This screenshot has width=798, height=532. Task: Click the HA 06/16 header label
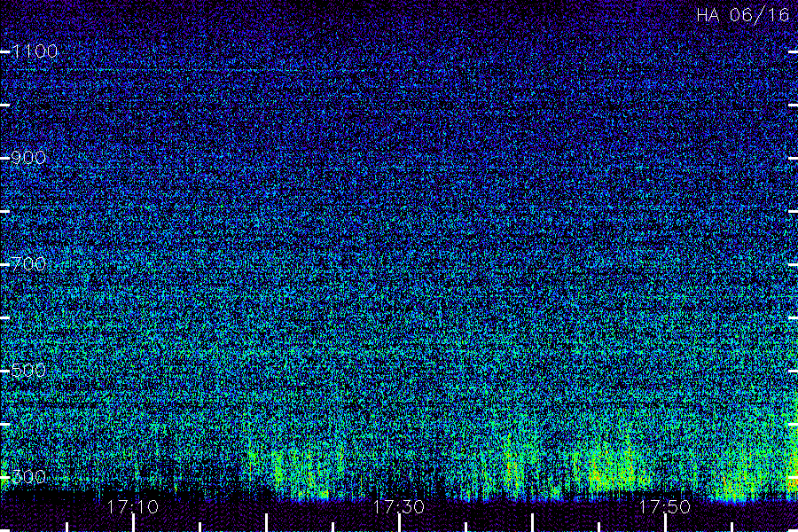[x=743, y=15]
